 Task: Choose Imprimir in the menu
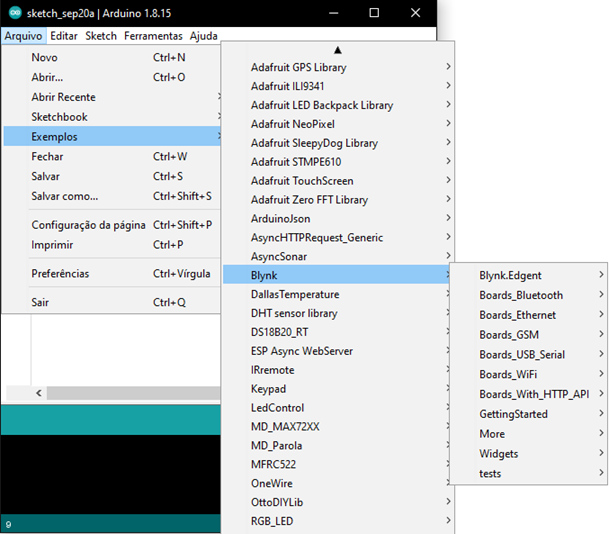(112, 245)
